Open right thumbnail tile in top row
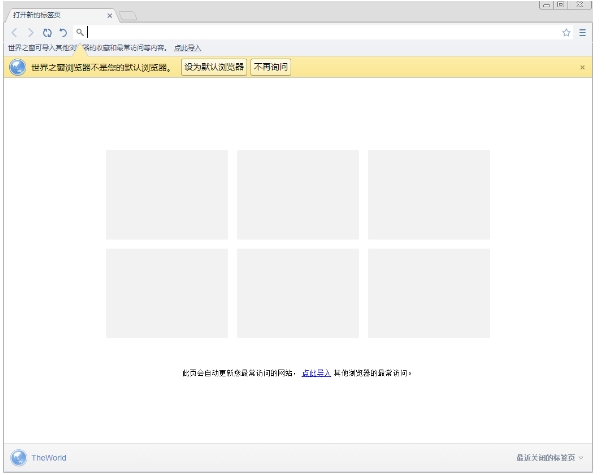The width and height of the screenshot is (606, 475). (429, 195)
